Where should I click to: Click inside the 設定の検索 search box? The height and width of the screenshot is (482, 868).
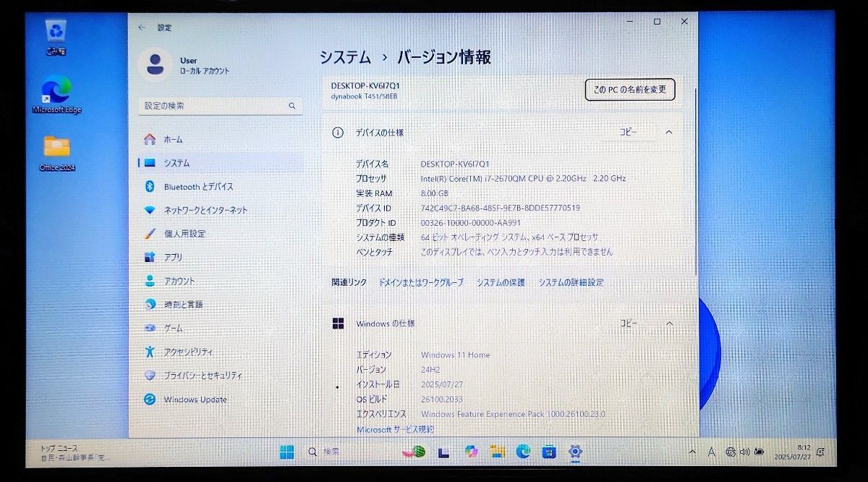coord(220,106)
